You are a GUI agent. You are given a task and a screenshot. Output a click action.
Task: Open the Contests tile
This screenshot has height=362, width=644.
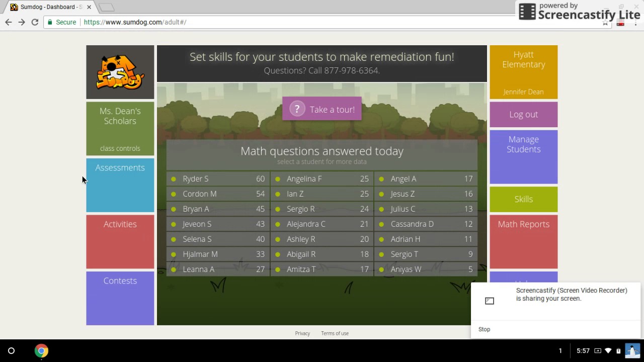tap(120, 298)
